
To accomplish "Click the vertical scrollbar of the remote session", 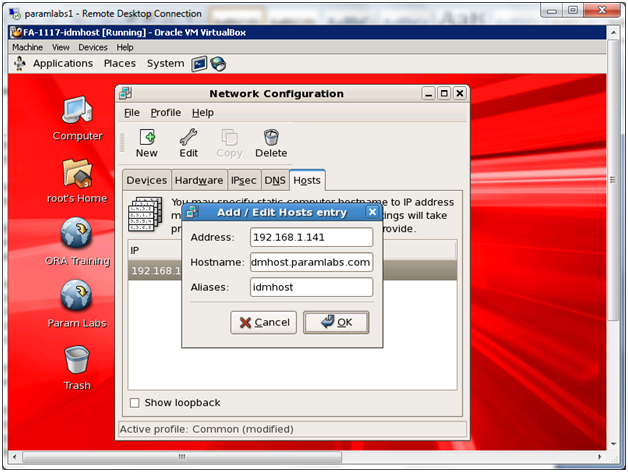I will 613,180.
